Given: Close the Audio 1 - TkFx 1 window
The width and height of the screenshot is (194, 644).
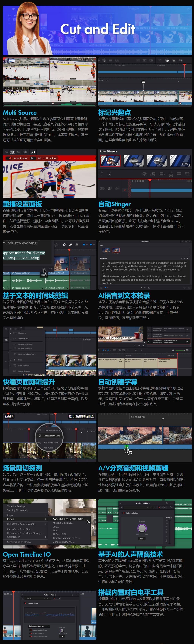Looking at the screenshot, I should pos(121,503).
